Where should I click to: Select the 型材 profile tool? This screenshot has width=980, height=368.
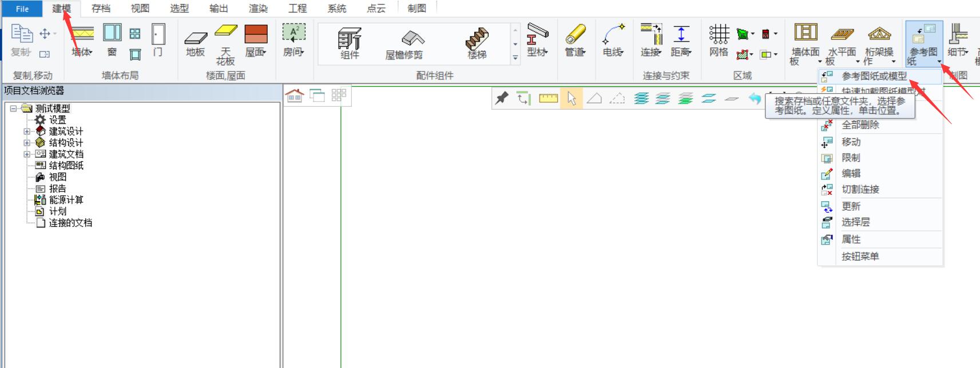pos(537,40)
